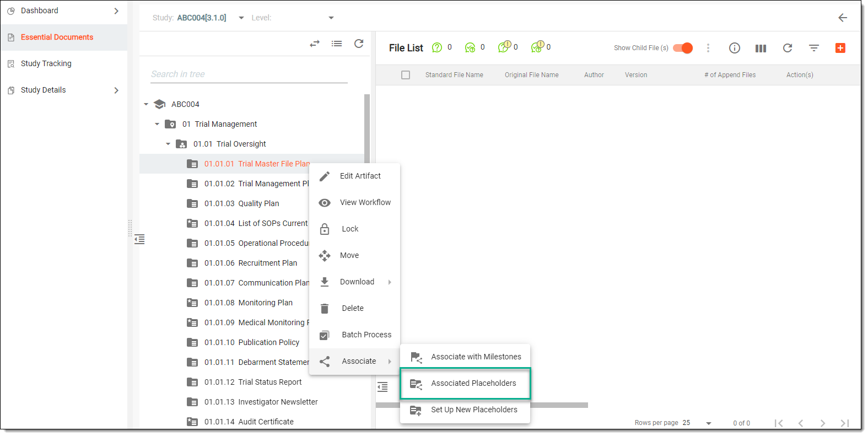Click the ABC004 study graduation cap icon
868x436 pixels.
click(x=160, y=104)
